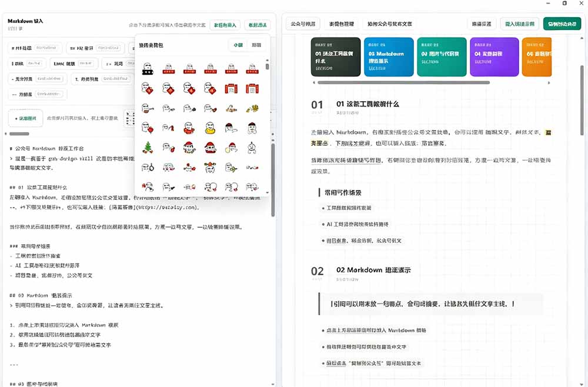Image resolution: width=588 pixels, height=387 pixels.
Task: Select the bearded Santa hat sticker
Action: [211, 148]
